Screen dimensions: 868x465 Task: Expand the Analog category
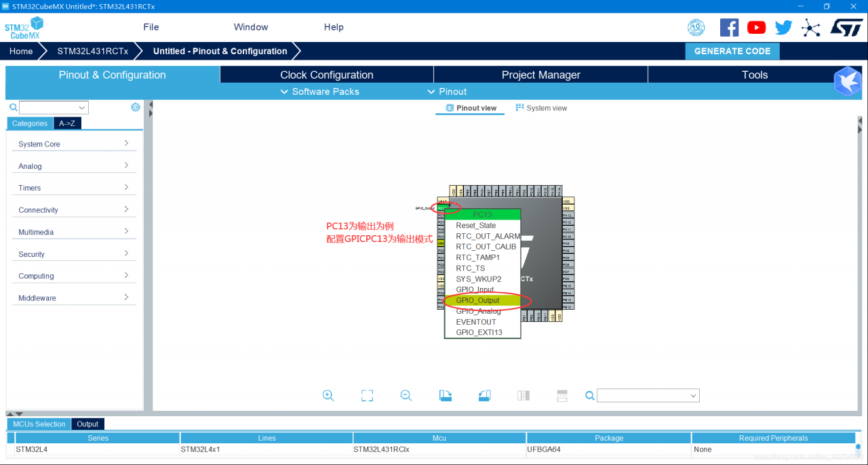tap(74, 165)
